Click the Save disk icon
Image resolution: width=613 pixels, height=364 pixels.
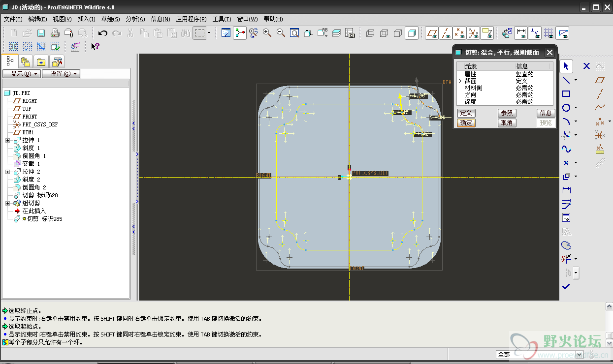[41, 33]
